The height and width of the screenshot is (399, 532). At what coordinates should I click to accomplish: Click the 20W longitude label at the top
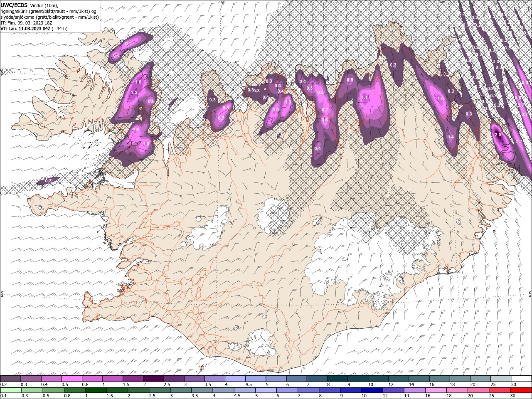click(221, 2)
